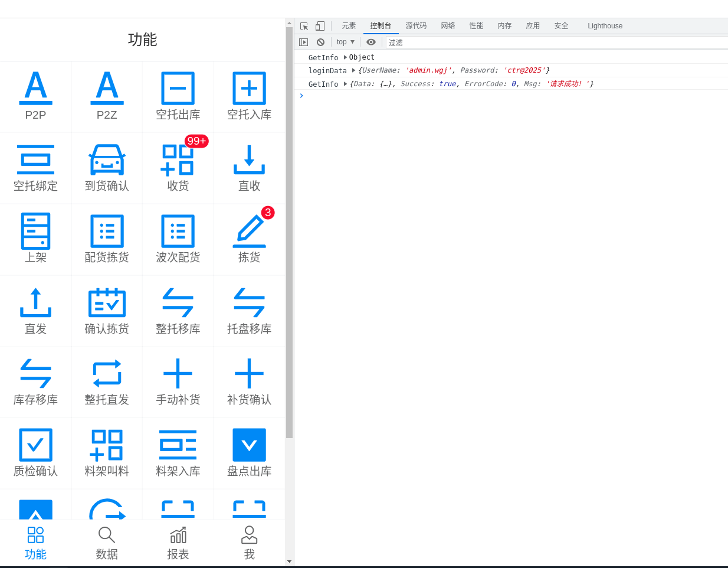Open 收货 with the 99+ badge
Image resolution: width=728 pixels, height=568 pixels.
178,159
